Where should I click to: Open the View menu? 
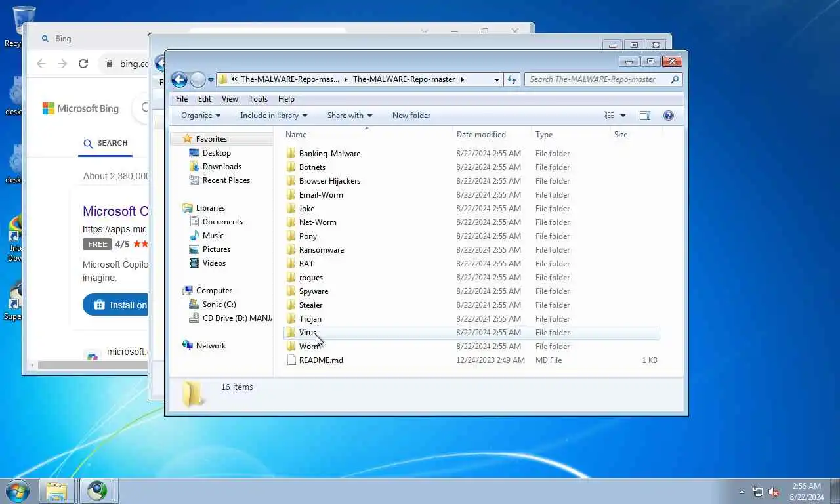click(230, 99)
